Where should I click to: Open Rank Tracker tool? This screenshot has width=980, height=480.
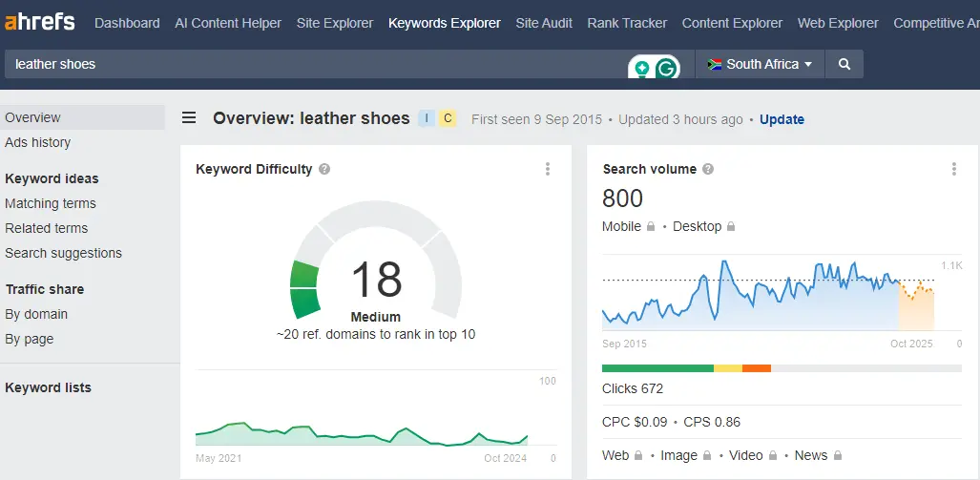(627, 23)
